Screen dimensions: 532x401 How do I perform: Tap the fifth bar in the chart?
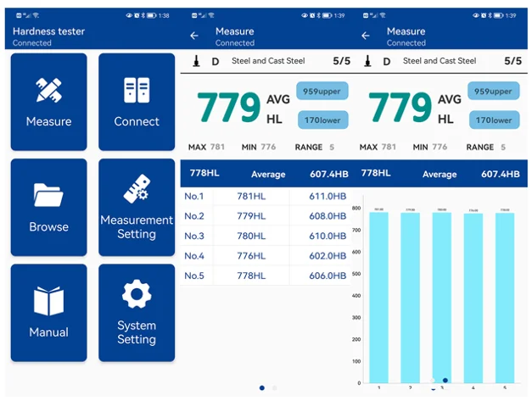click(505, 298)
